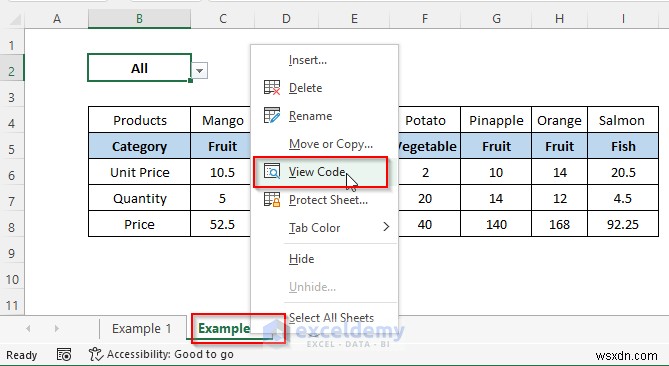Click the Category header cell

click(139, 146)
